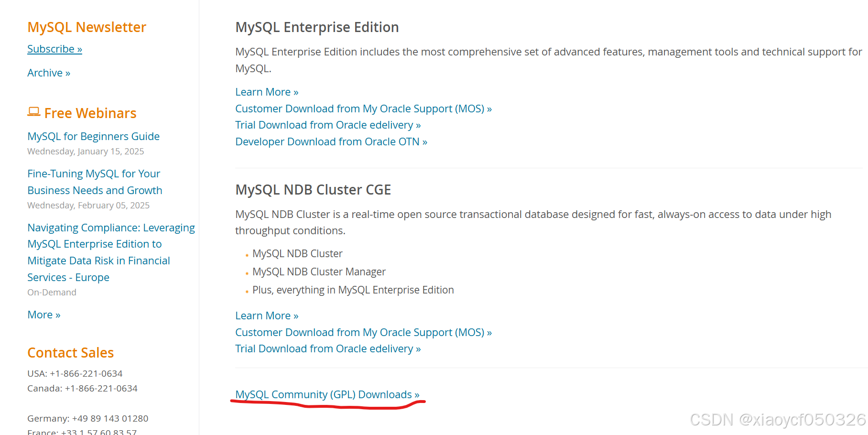Viewport: 868px width, 435px height.
Task: Click the USA phone number +1-866-221-0634
Action: point(86,373)
